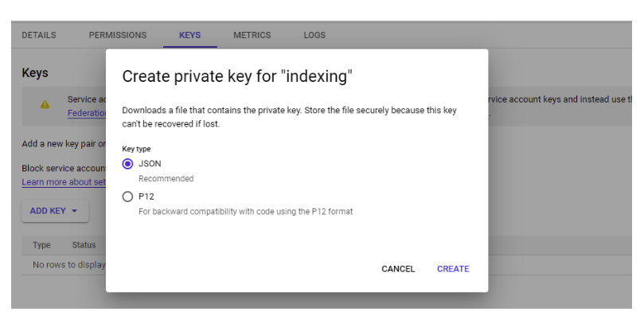
Task: Click the Keys section heading
Action: pos(35,73)
